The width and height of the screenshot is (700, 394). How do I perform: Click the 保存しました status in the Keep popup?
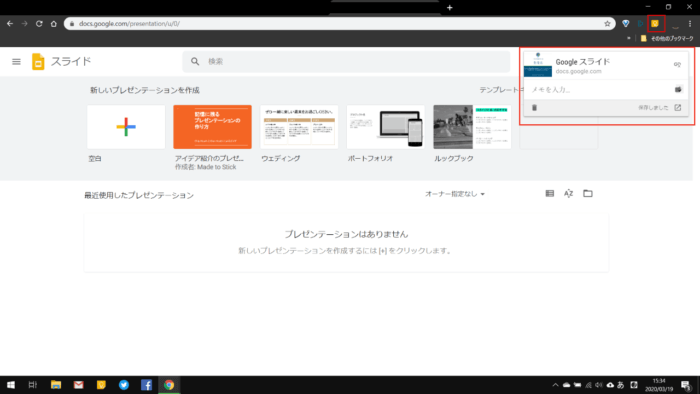(x=653, y=108)
